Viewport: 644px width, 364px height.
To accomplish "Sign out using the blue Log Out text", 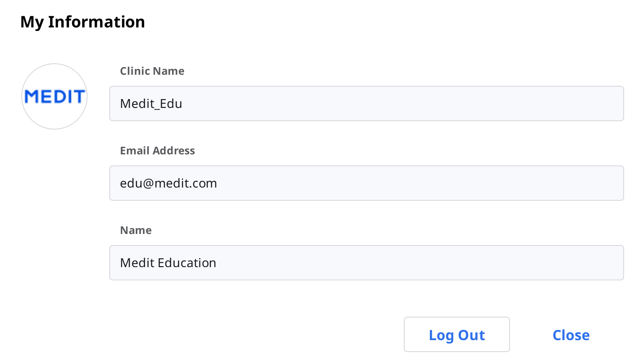I will point(457,335).
